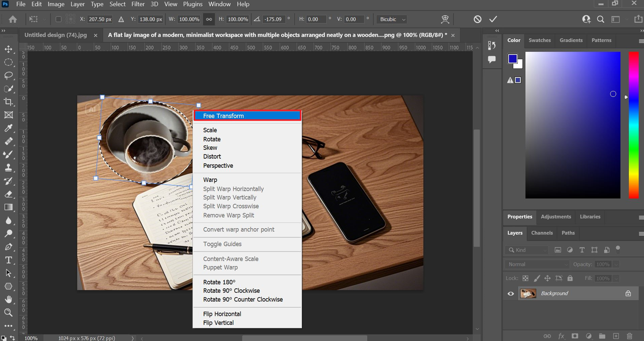
Task: Select the Path Selection tool
Action: point(9,273)
